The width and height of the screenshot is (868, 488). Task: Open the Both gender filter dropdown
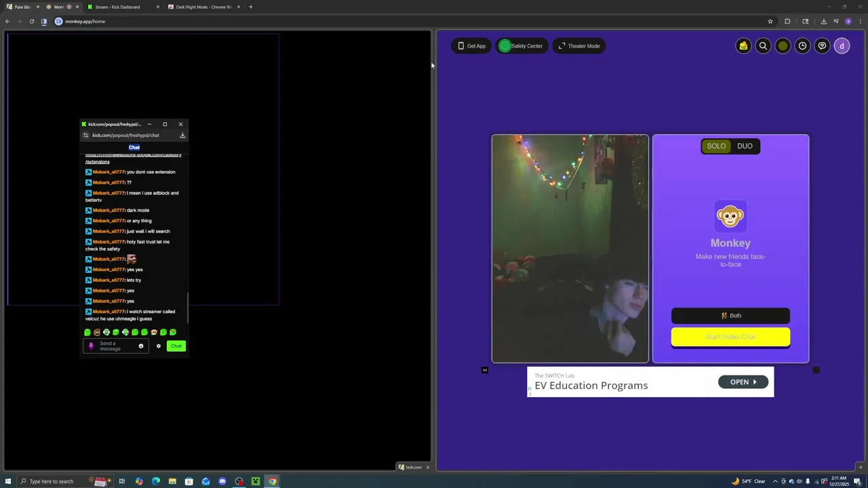[x=730, y=315]
